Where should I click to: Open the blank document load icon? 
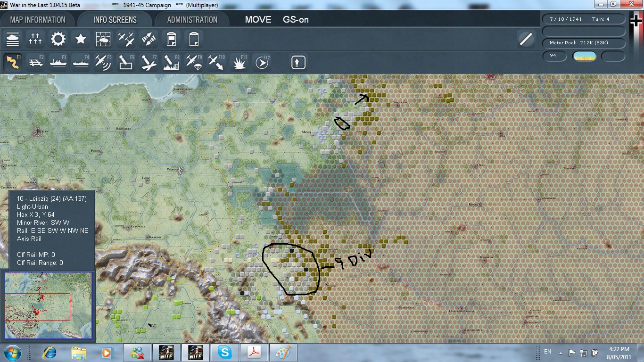click(x=194, y=39)
